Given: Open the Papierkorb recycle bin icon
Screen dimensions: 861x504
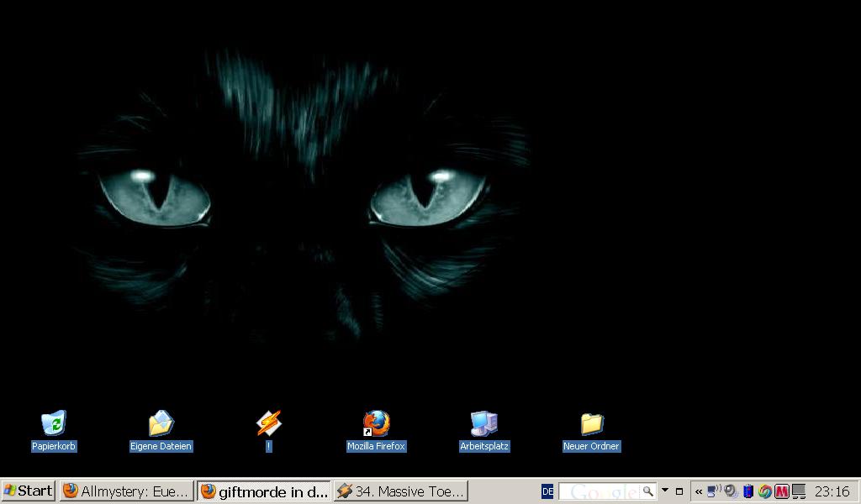Looking at the screenshot, I should point(54,423).
